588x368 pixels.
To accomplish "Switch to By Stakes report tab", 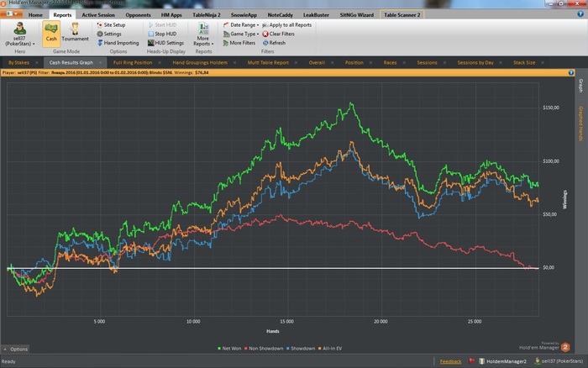I will pyautogui.click(x=18, y=63).
